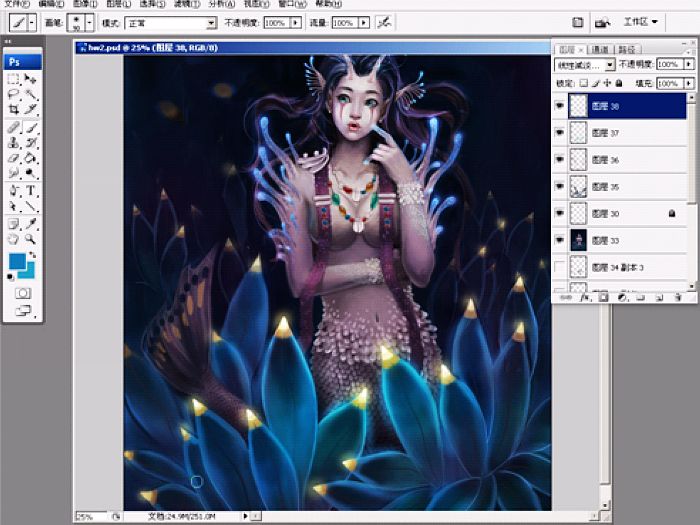Toggle lock all padlock in lock row
700x525 pixels.
619,83
